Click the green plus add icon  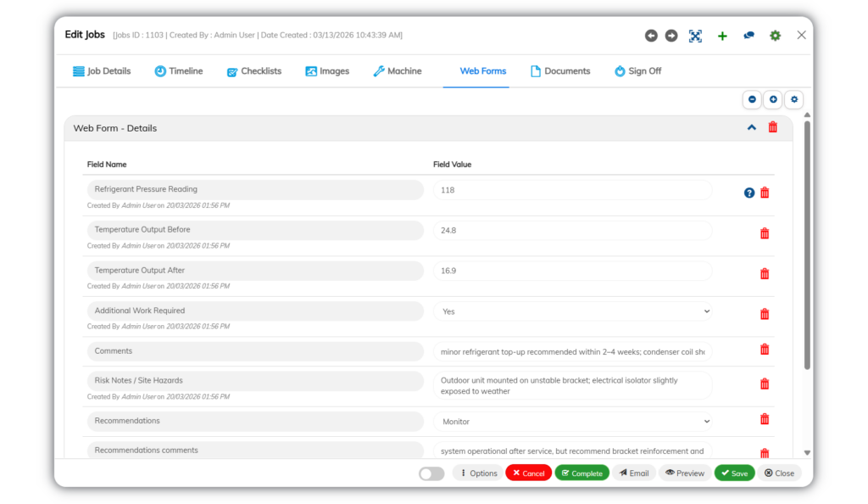coord(722,36)
